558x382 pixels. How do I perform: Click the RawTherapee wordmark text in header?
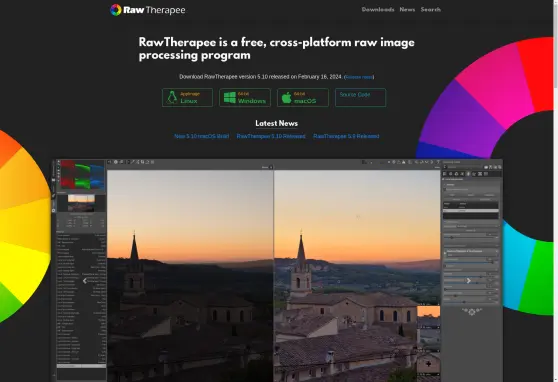point(154,10)
